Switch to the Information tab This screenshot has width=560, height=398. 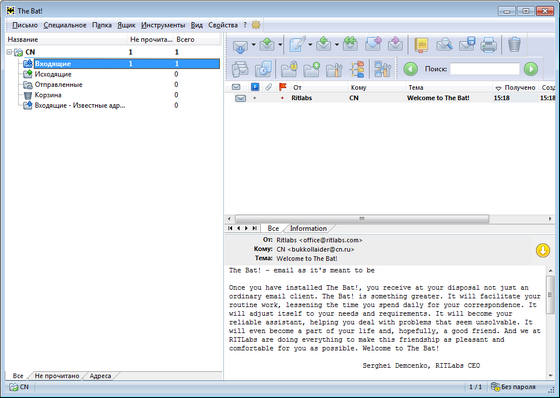pyautogui.click(x=308, y=228)
